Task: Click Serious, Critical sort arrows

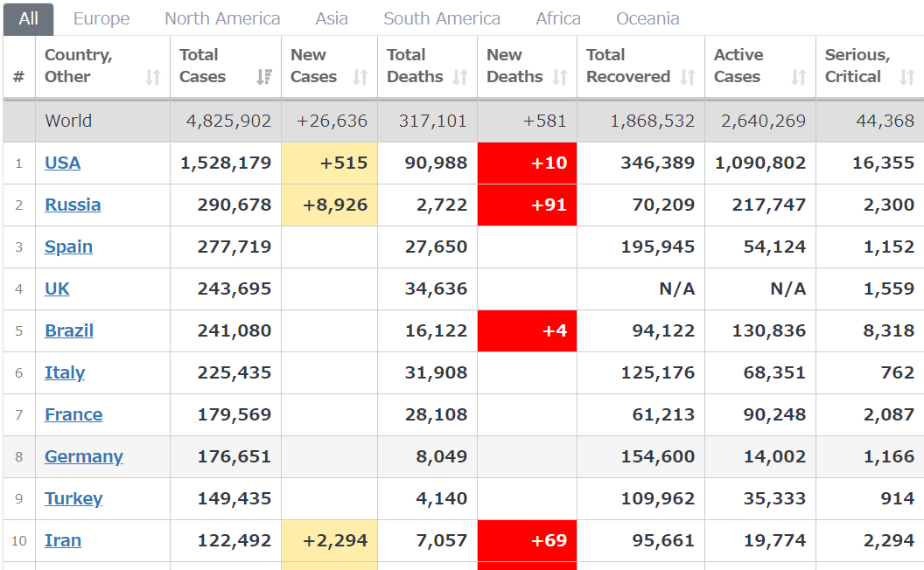Action: 906,77
